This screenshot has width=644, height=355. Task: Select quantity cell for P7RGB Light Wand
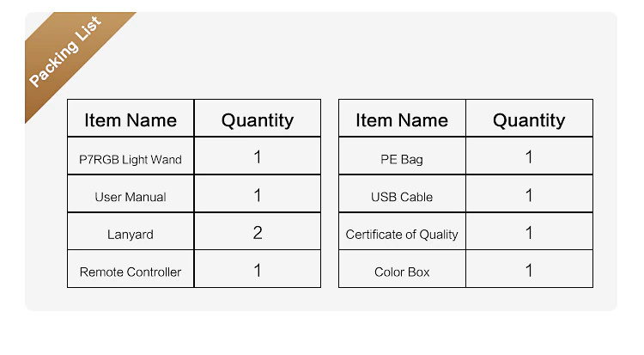(x=258, y=156)
